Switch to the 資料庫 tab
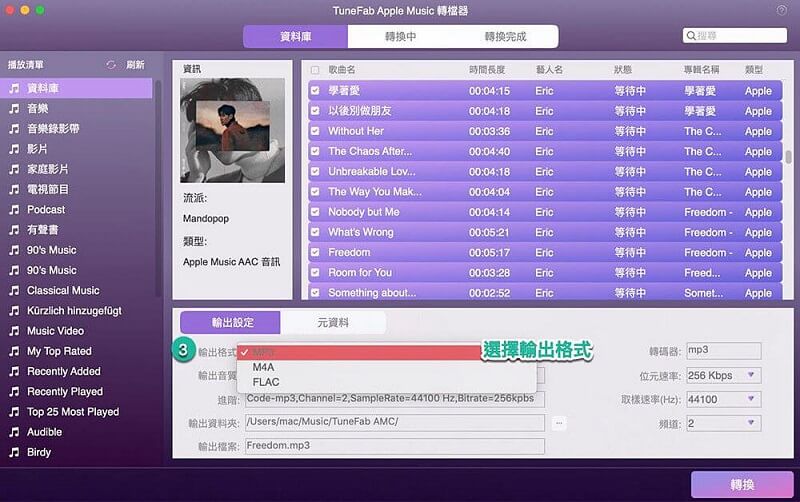The width and height of the screenshot is (800, 502). pyautogui.click(x=295, y=37)
